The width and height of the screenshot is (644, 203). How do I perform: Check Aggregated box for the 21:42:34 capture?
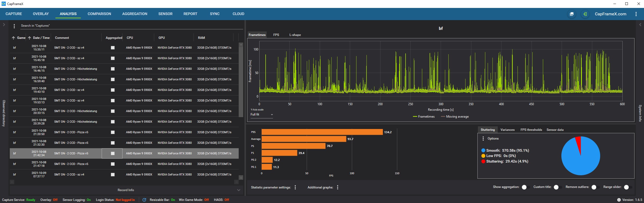click(113, 154)
